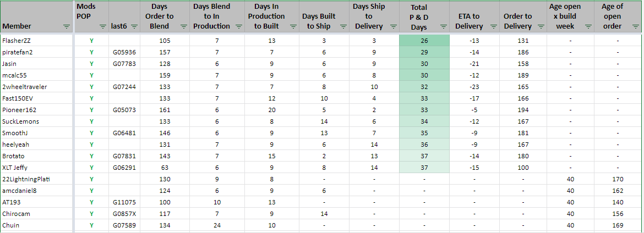Image resolution: width=644 pixels, height=233 pixels.
Task: Click Days Order to Blend filter icon
Action: pos(183,26)
